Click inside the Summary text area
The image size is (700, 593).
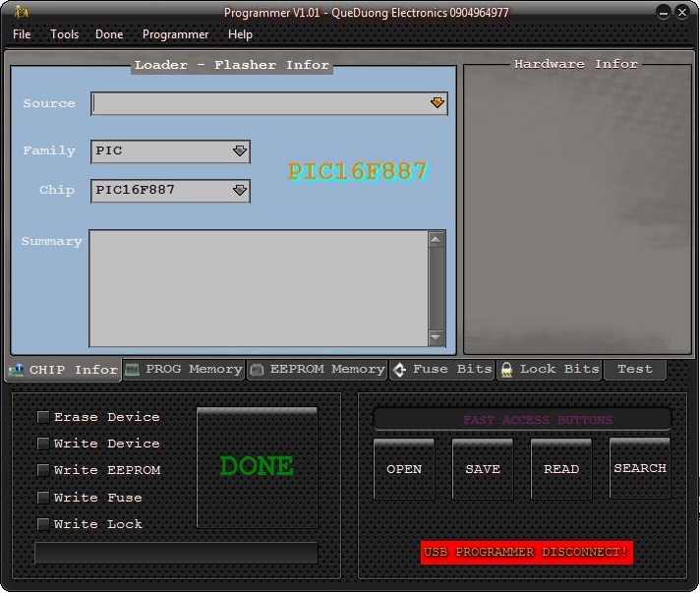(259, 288)
